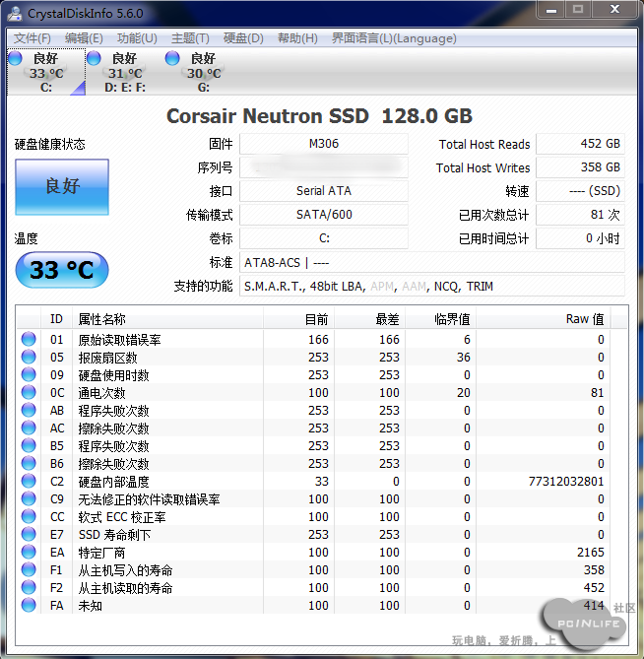Click the volume label field C:

323,238
